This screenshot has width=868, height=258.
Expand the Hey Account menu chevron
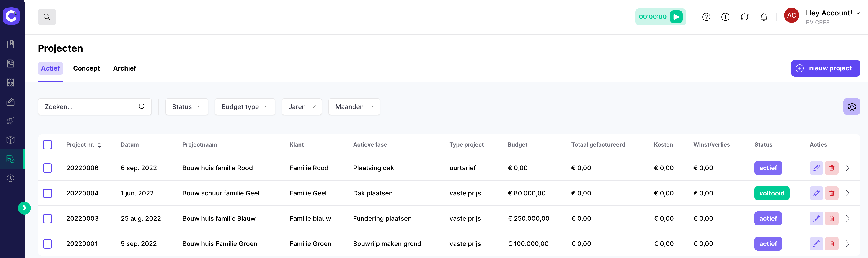click(x=858, y=13)
